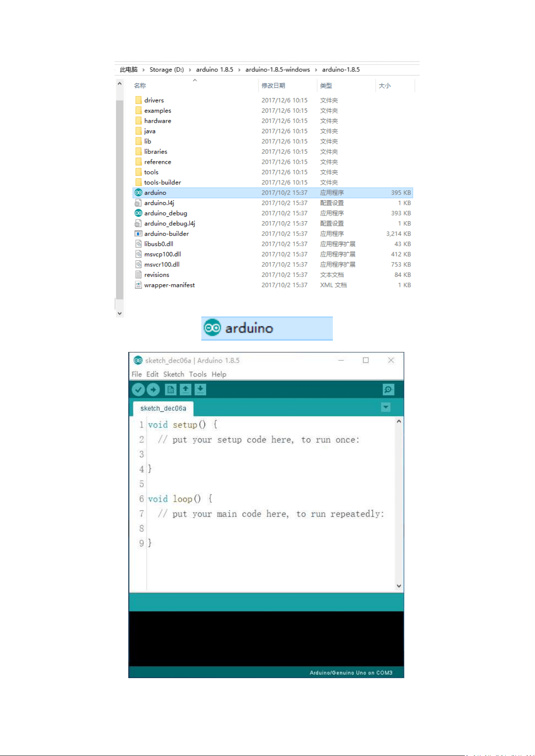Click the arduino_debug.l4j config file icon

coord(138,223)
